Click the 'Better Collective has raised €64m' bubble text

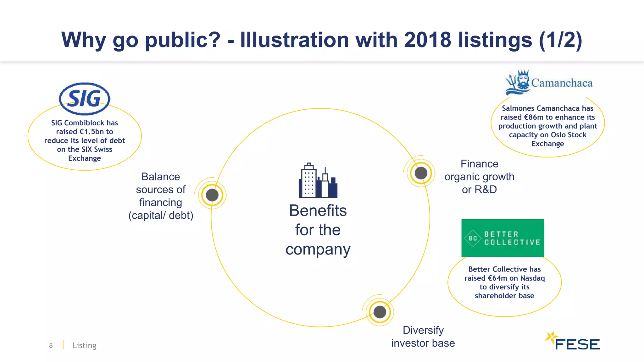tap(504, 282)
